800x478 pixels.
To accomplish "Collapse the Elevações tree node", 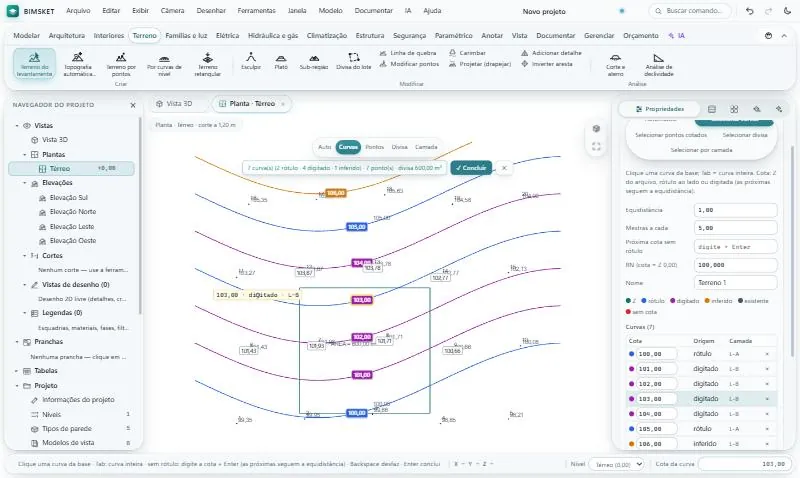I will (24, 183).
